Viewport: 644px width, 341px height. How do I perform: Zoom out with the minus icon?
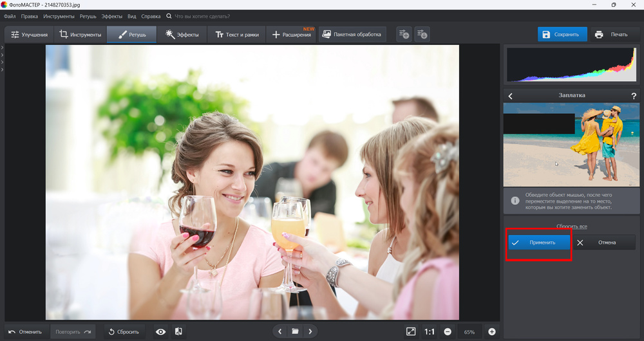coord(448,331)
